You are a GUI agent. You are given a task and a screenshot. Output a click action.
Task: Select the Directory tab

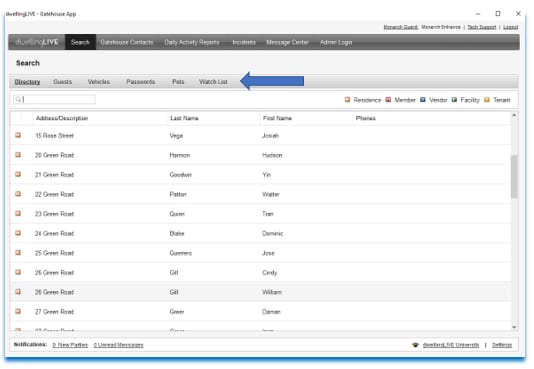[x=27, y=82]
